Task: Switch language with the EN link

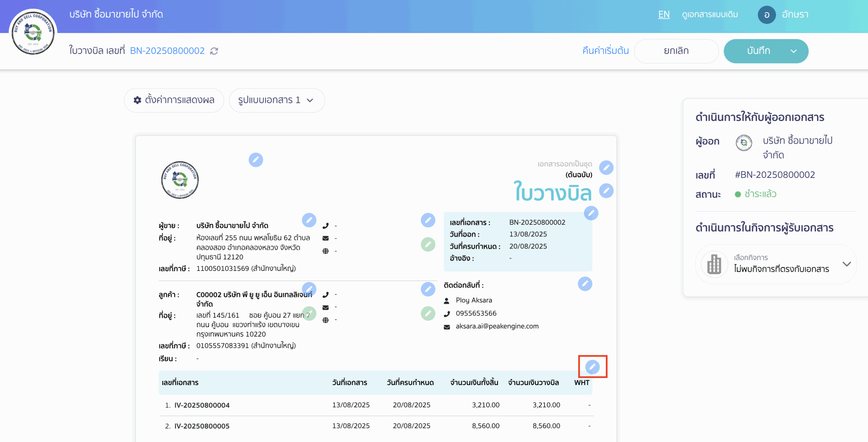Action: 664,15
